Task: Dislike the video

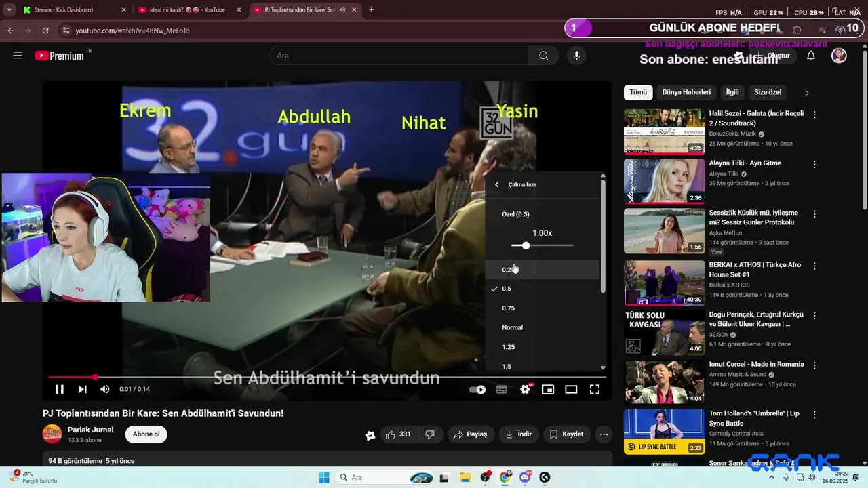Action: (x=430, y=434)
